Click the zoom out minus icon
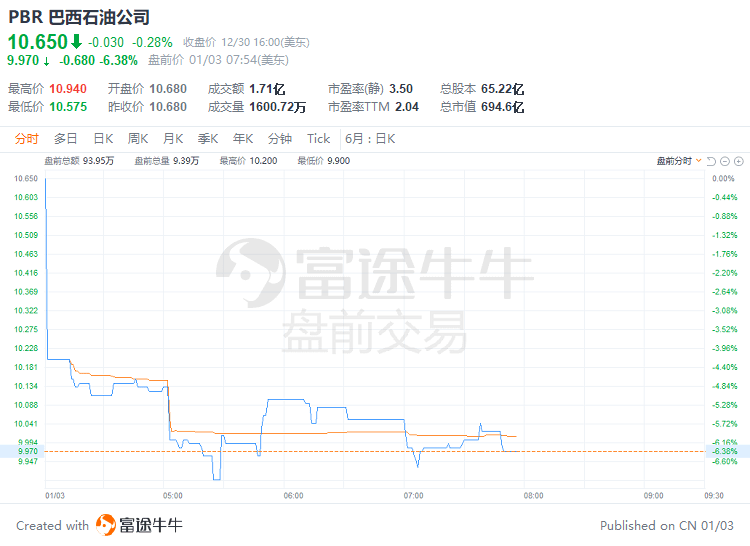 click(725, 161)
